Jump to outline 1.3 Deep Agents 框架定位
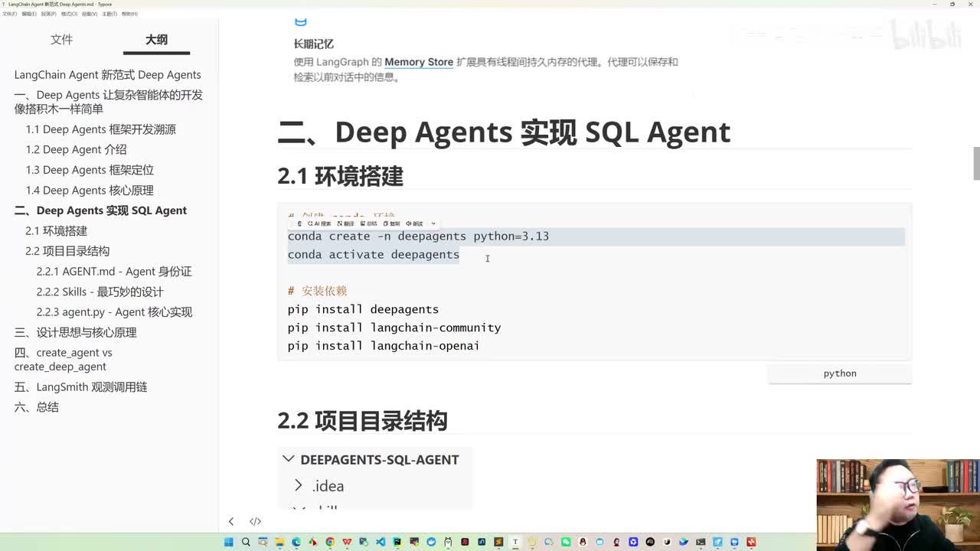The height and width of the screenshot is (551, 980). tap(90, 170)
